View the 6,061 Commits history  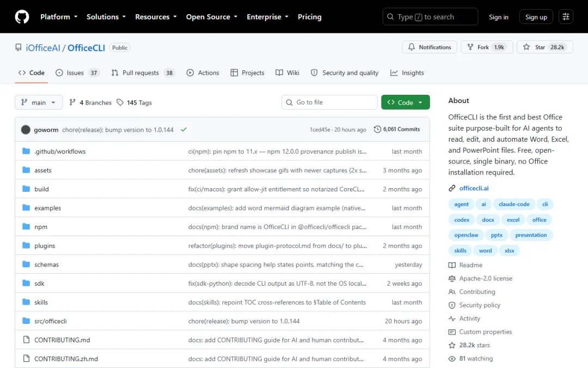397,129
